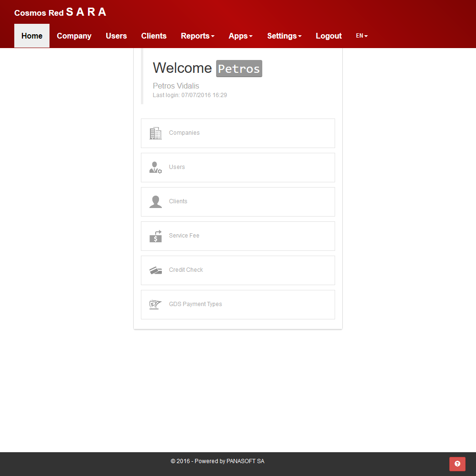Click Logout in the navigation bar
The width and height of the screenshot is (476, 476).
coord(328,36)
